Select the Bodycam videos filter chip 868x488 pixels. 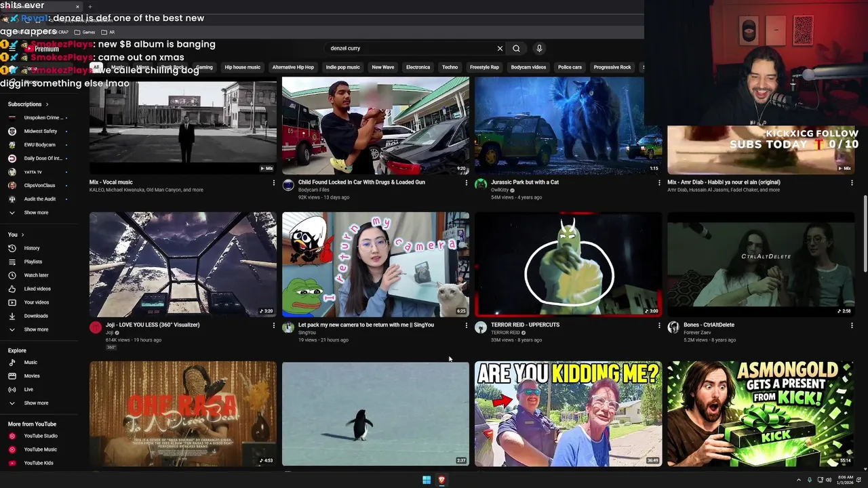point(528,67)
